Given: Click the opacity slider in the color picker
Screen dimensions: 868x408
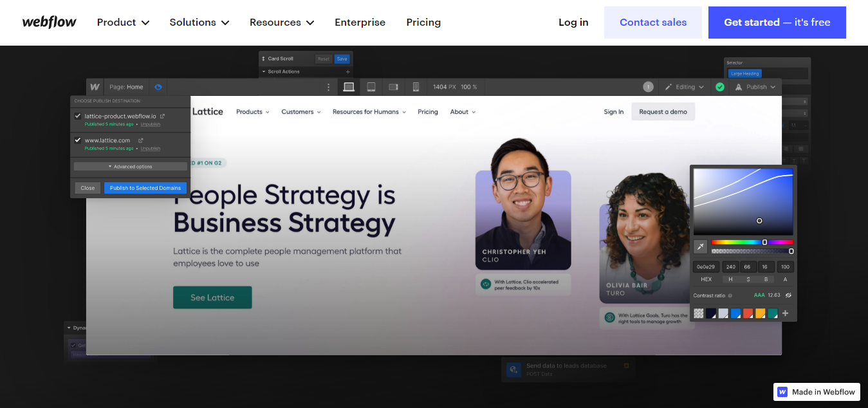Looking at the screenshot, I should 752,251.
